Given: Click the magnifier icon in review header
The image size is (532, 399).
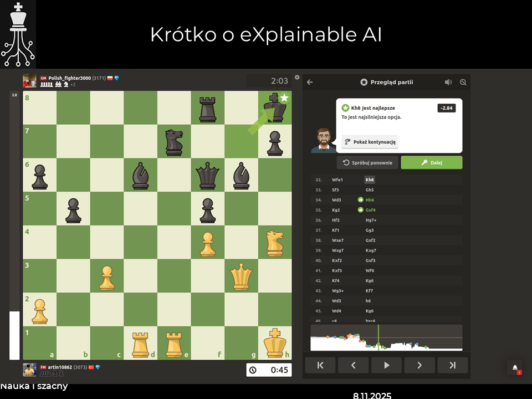Looking at the screenshot, I should (463, 82).
